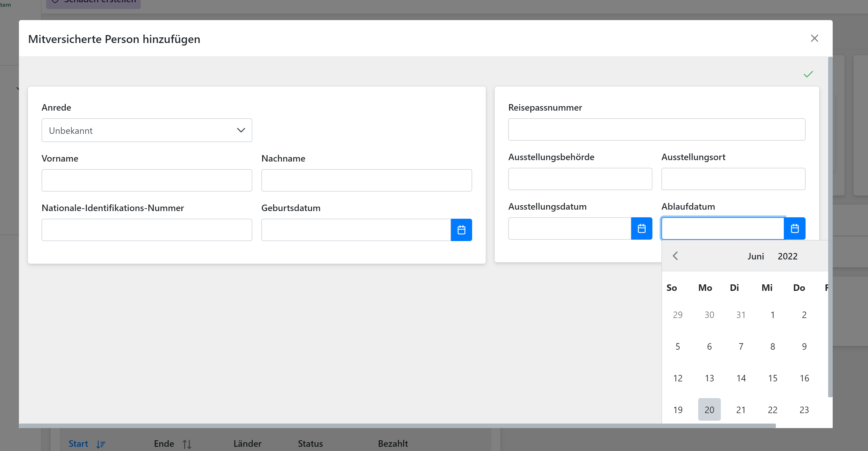Open the Geburtsdatum calendar picker icon
This screenshot has height=451, width=868.
pos(462,230)
